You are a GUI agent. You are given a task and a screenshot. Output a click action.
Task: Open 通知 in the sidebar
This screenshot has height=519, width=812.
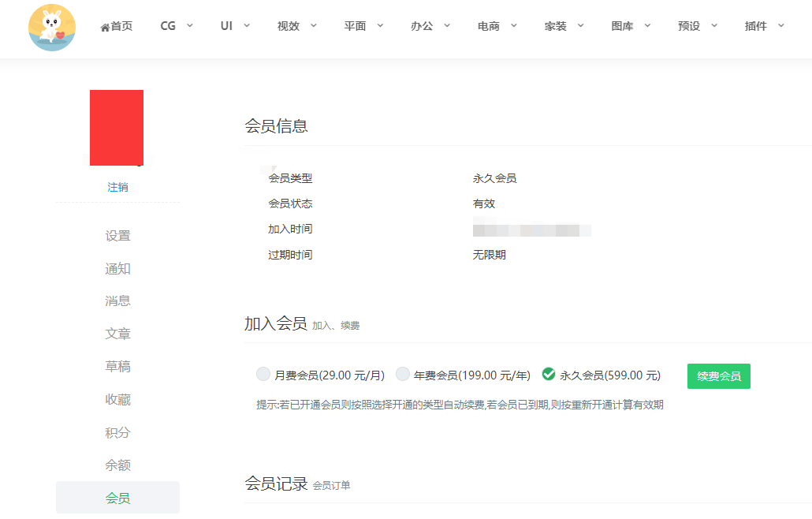point(117,269)
